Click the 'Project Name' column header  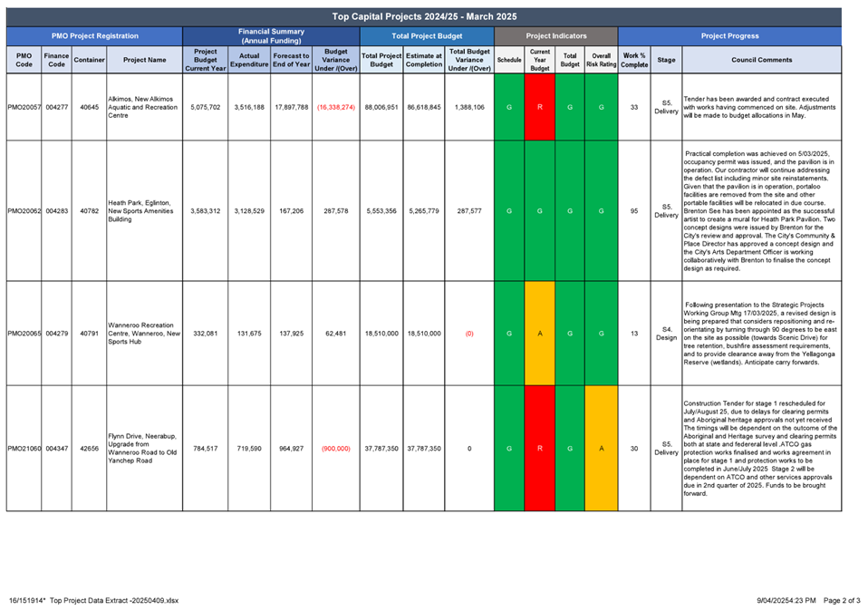[144, 60]
